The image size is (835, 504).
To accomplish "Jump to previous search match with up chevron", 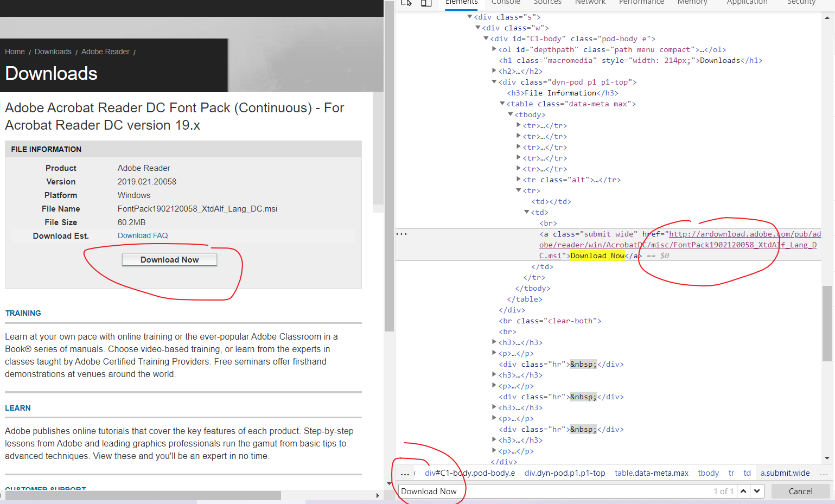I will pos(743,491).
